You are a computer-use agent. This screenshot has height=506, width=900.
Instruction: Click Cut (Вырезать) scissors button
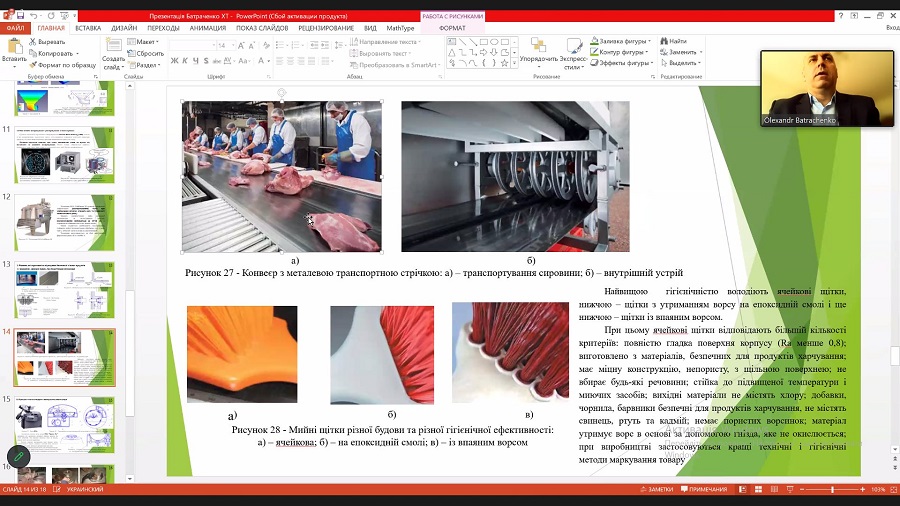[47, 42]
